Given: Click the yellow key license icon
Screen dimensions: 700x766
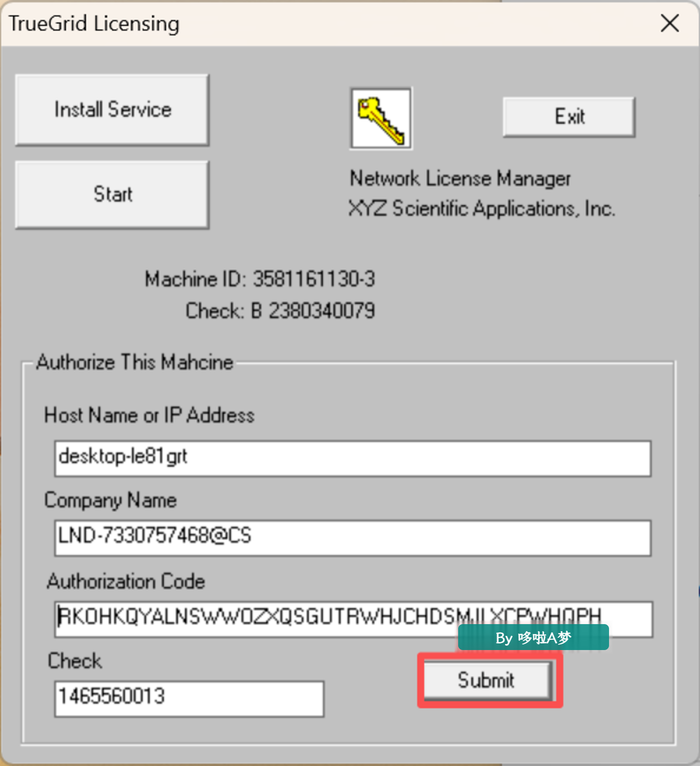Looking at the screenshot, I should click(381, 118).
